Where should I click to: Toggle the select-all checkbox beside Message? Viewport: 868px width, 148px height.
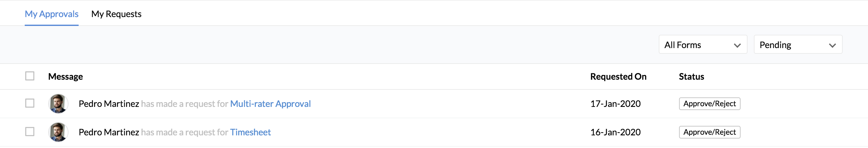coord(30,76)
